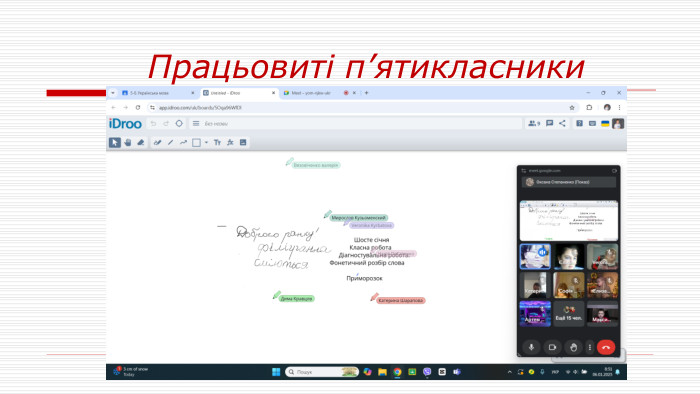
Task: Open the iDroo user avatar menu
Action: click(618, 124)
